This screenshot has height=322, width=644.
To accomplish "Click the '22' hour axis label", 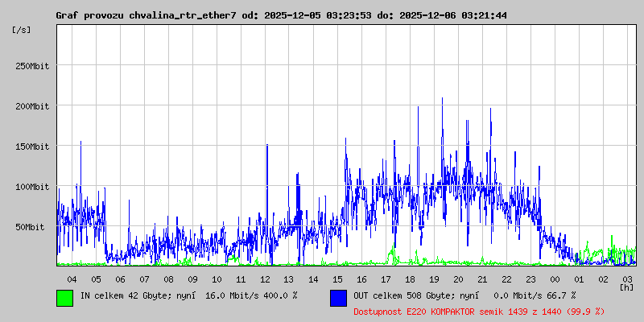I will (507, 279).
